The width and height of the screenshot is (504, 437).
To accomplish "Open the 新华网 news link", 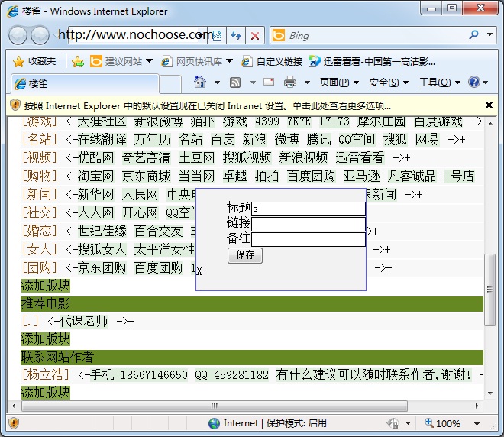I will [x=95, y=195].
